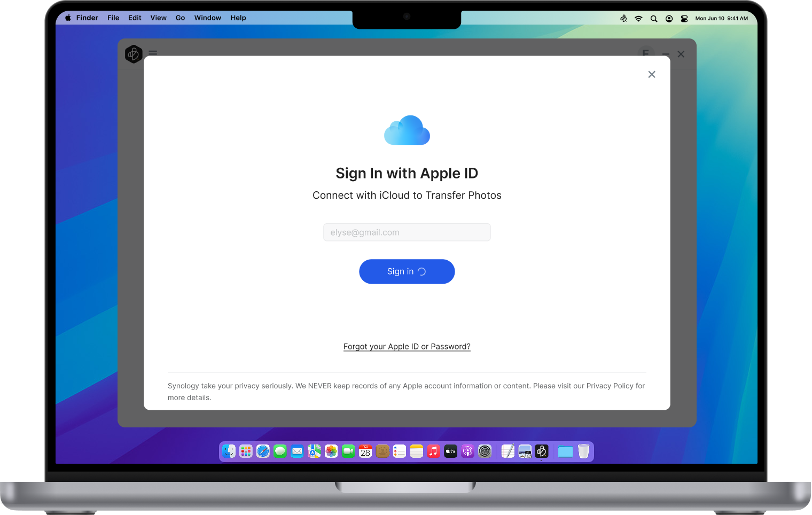Open the Wi-Fi status menu
This screenshot has height=515, width=812.
point(638,18)
